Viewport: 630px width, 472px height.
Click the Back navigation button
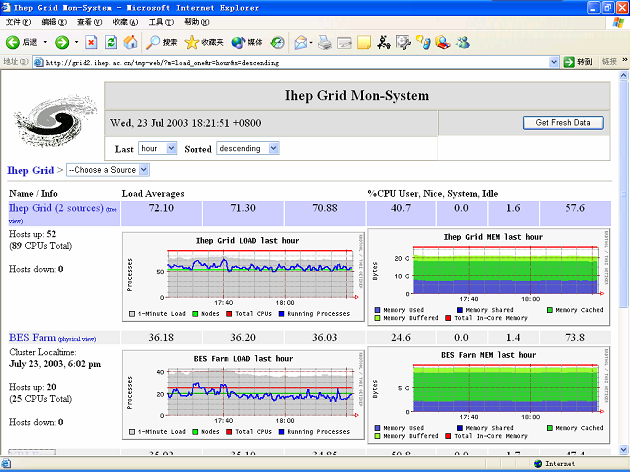pos(22,42)
